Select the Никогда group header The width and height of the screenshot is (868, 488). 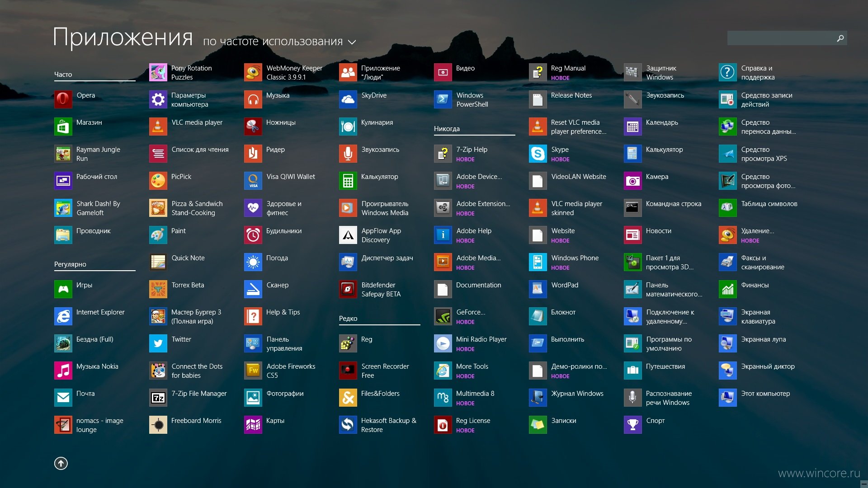(447, 129)
